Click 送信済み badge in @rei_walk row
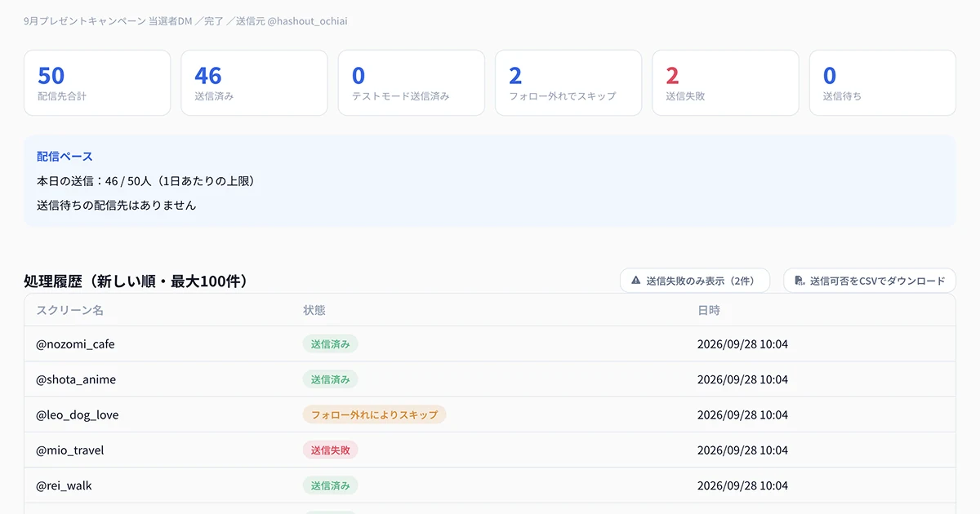Screen dimensions: 980x514 (330, 485)
